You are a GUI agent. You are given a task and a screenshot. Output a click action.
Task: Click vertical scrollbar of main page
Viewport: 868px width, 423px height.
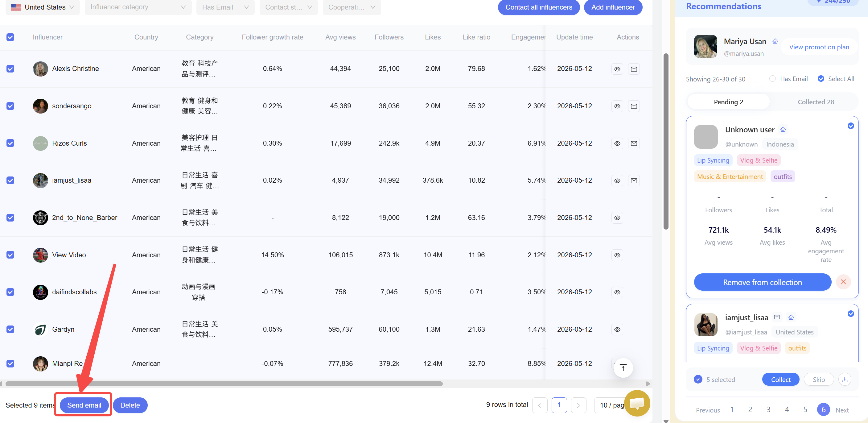coord(666,142)
